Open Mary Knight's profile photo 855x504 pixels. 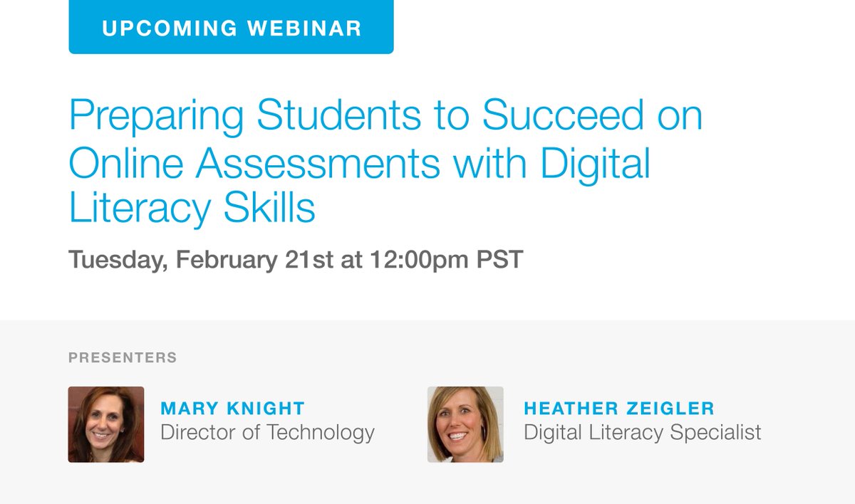pyautogui.click(x=106, y=424)
